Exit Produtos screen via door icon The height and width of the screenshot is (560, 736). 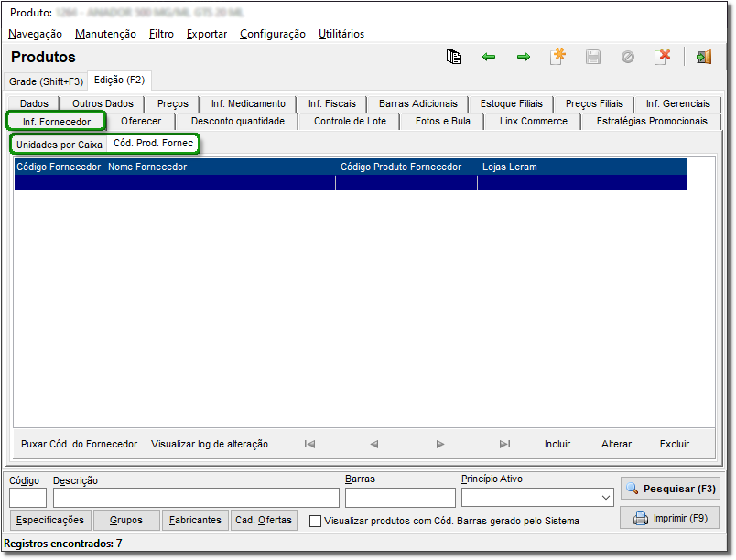coord(704,57)
